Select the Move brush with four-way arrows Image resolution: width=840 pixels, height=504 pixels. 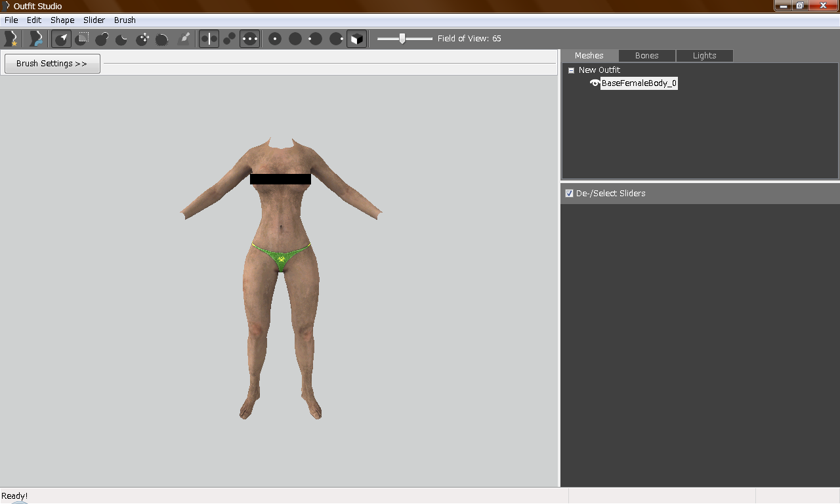[x=142, y=39]
